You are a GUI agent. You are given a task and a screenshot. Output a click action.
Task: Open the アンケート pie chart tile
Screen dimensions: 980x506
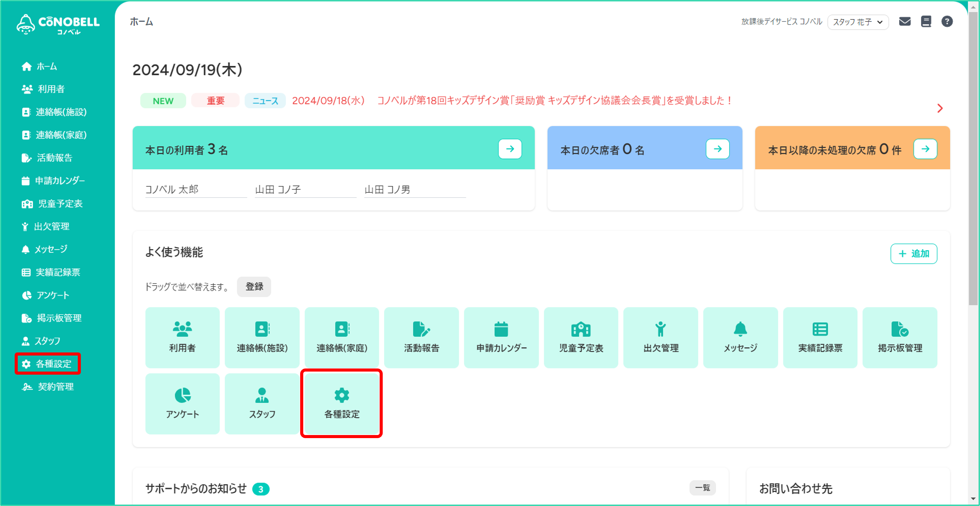pyautogui.click(x=182, y=404)
